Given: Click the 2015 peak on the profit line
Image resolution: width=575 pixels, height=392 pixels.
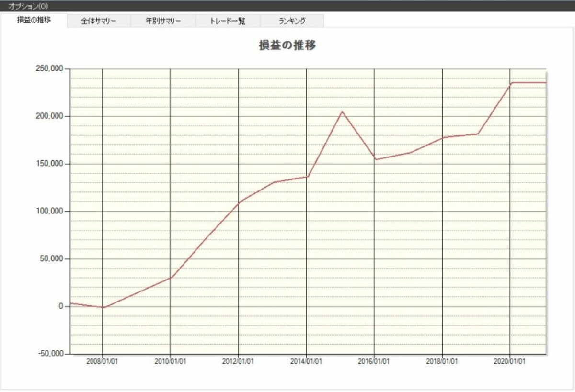Looking at the screenshot, I should (342, 112).
